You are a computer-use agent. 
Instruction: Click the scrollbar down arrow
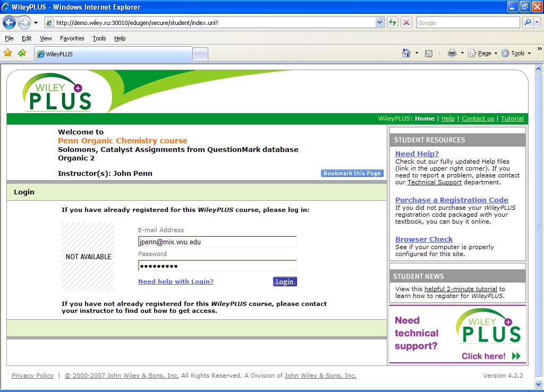tap(539, 384)
